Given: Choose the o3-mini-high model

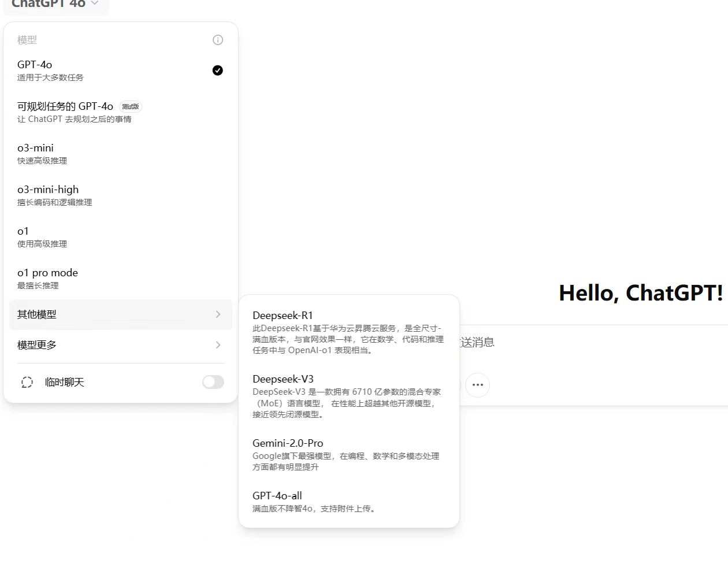Looking at the screenshot, I should point(120,195).
